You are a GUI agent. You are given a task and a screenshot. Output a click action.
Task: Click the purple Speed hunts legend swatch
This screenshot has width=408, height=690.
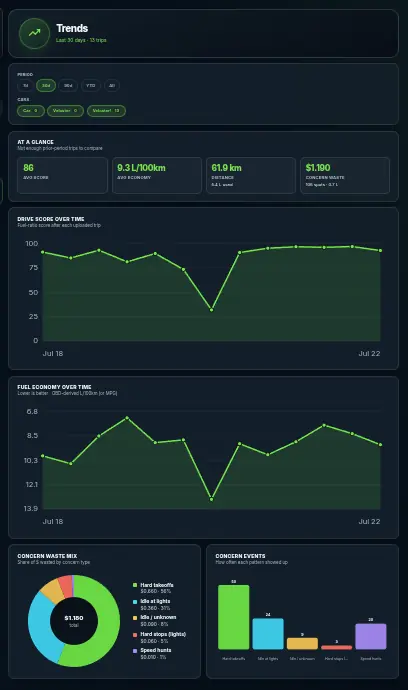[x=135, y=650]
